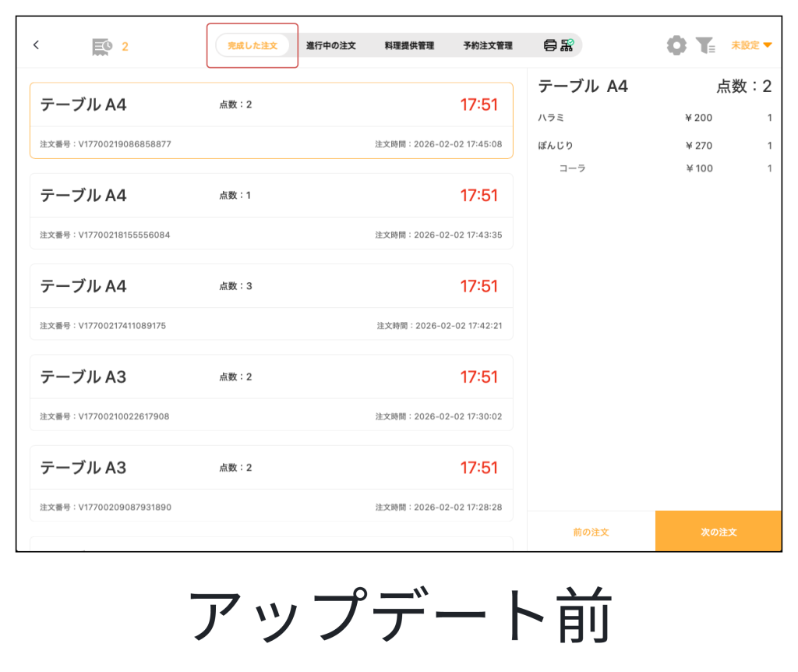798x672 pixels.
Task: Open the 予約注文管理 tab
Action: 488,45
